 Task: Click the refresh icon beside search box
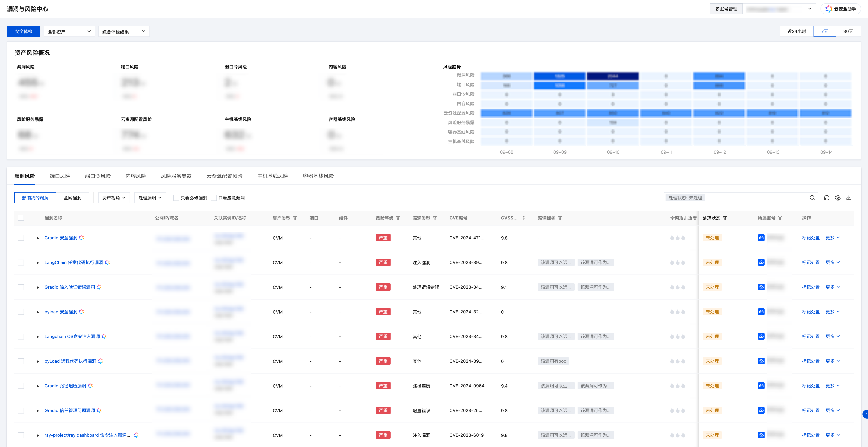coord(827,198)
